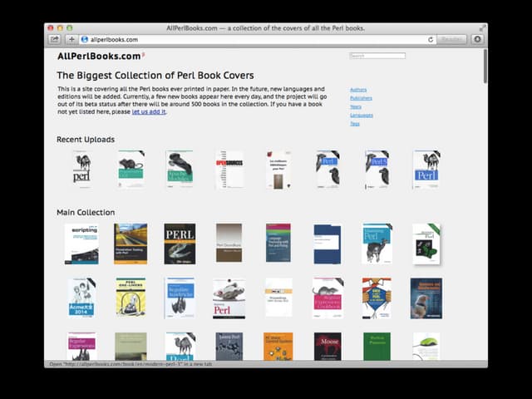
Task: Browse books by the Languages link
Action: click(362, 115)
